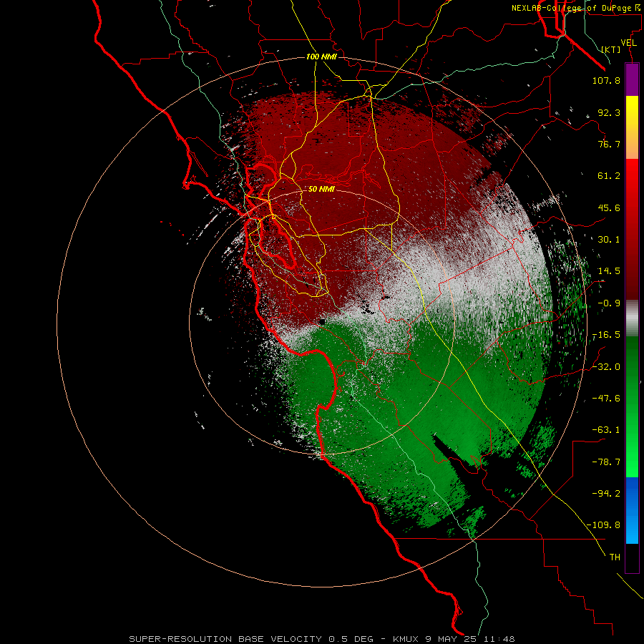Select the -47.6 legend value
The image size is (644, 644).
click(606, 399)
